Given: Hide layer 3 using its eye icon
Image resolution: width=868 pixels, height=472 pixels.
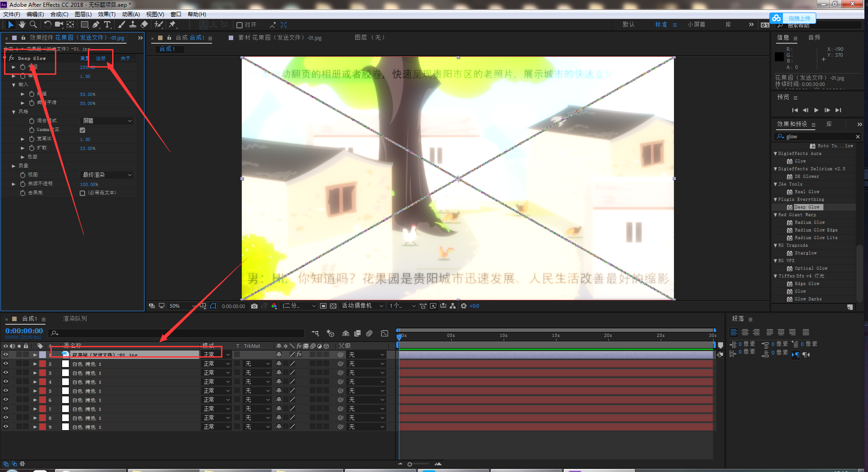Looking at the screenshot, I should click(x=6, y=372).
